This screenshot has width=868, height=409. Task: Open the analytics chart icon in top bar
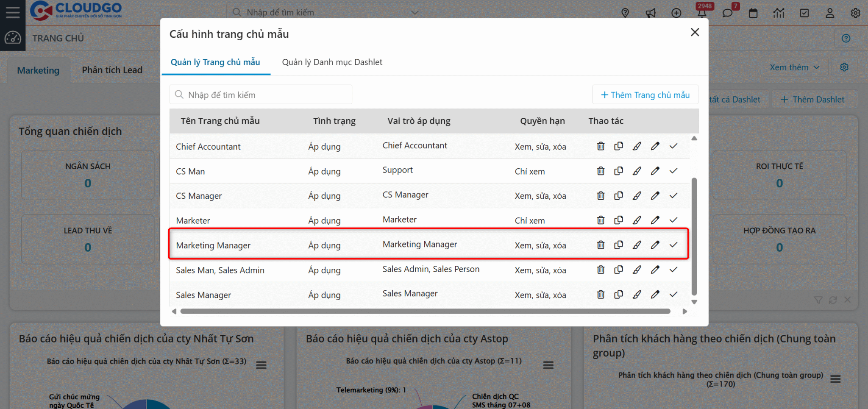(x=779, y=13)
